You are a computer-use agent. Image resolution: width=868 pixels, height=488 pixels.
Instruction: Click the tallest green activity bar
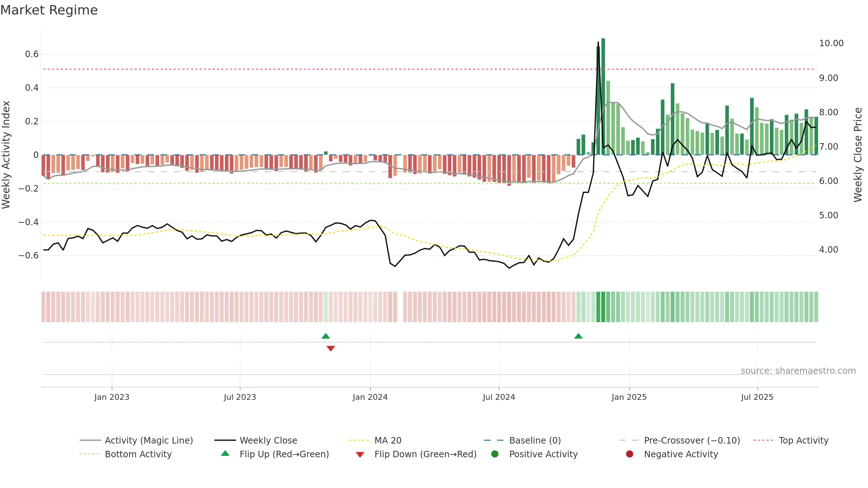(x=603, y=97)
